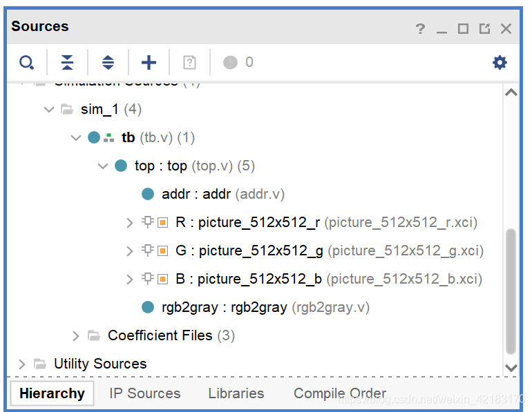Image resolution: width=532 pixels, height=412 pixels.
Task: Click the Coefficient Files folder icon
Action: click(94, 335)
